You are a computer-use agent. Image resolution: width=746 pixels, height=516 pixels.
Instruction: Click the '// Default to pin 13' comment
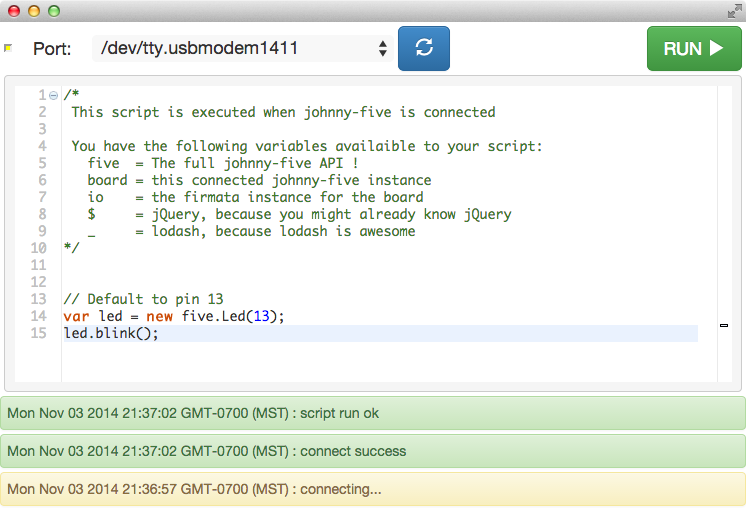click(x=143, y=299)
